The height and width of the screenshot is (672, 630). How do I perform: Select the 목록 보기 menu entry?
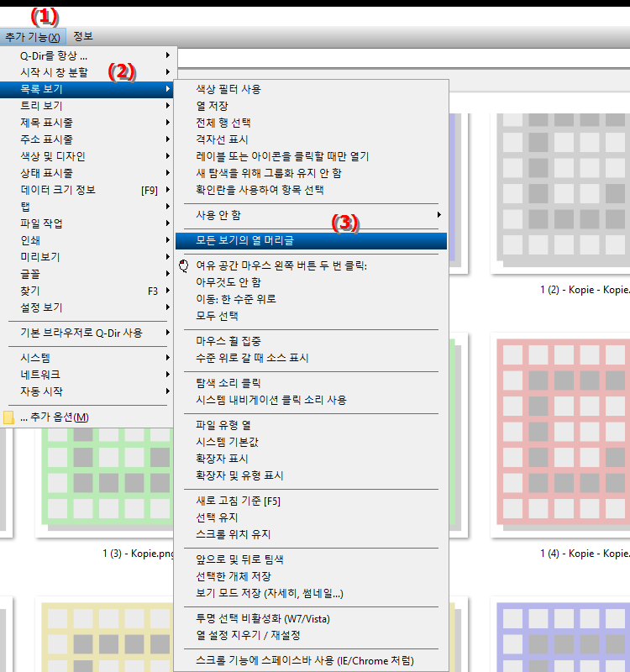pyautogui.click(x=88, y=89)
